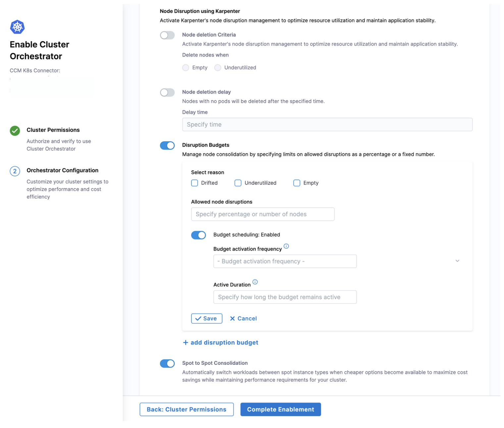This screenshot has height=428, width=504.
Task: Click info icon next to Active Duration
Action: [x=255, y=282]
